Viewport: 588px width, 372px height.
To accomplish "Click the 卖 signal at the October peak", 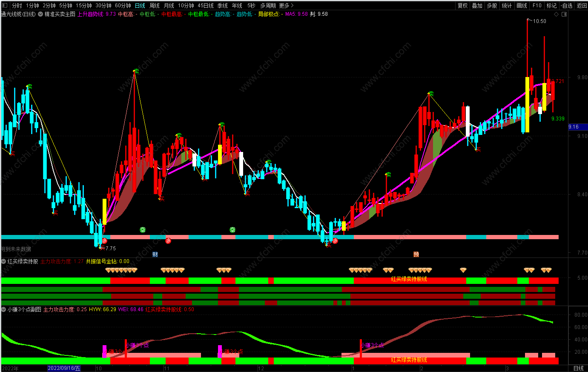I will click(x=136, y=71).
